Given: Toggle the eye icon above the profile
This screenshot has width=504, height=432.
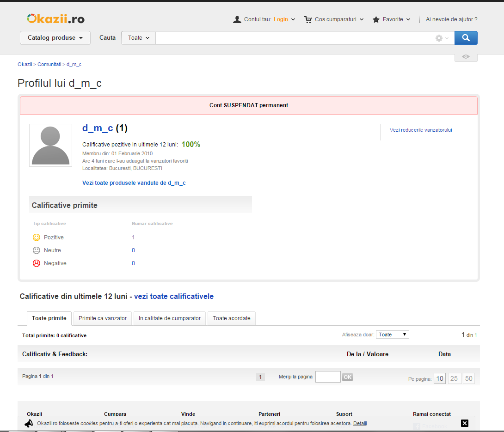Looking at the screenshot, I should 466,56.
